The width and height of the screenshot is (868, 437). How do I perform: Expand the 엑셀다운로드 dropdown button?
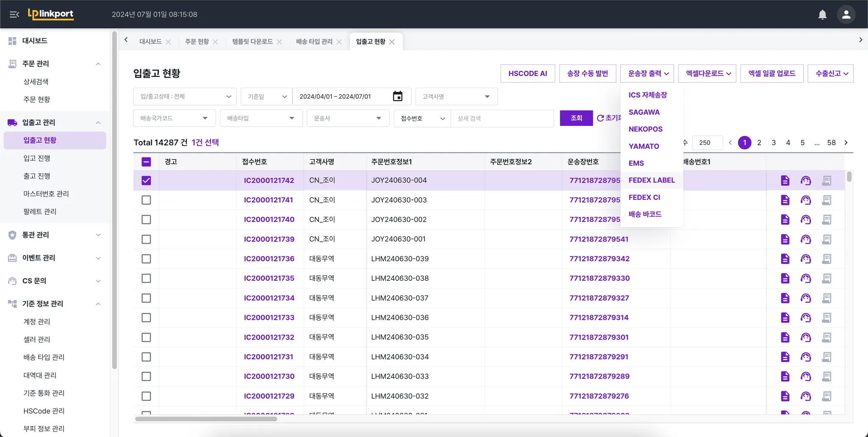707,74
